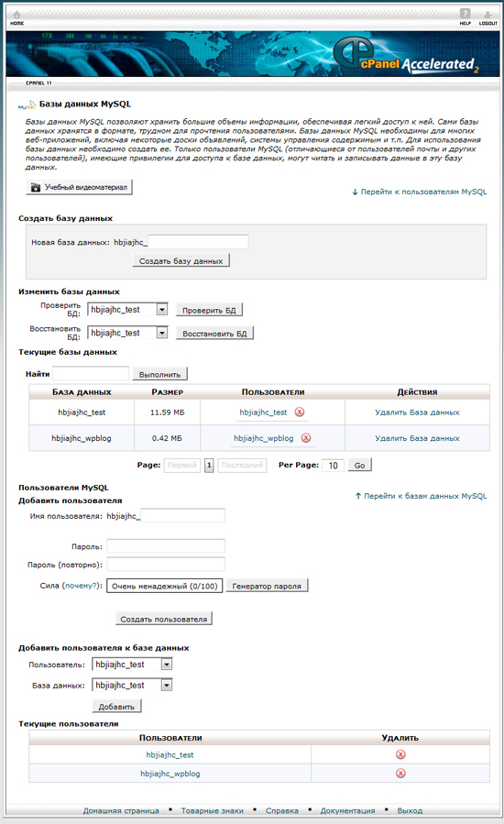The image size is (504, 824).
Task: Click the Добавить button
Action: [116, 707]
